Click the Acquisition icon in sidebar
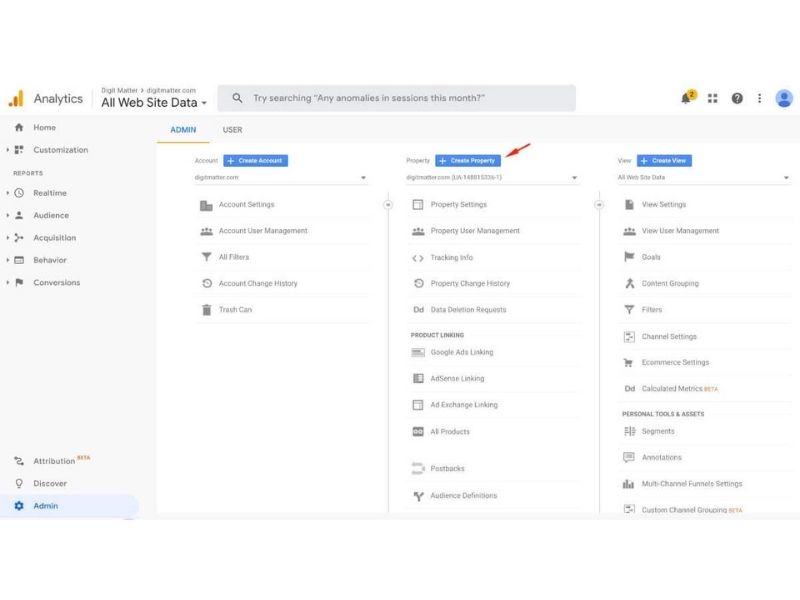The width and height of the screenshot is (800, 600). pos(19,238)
